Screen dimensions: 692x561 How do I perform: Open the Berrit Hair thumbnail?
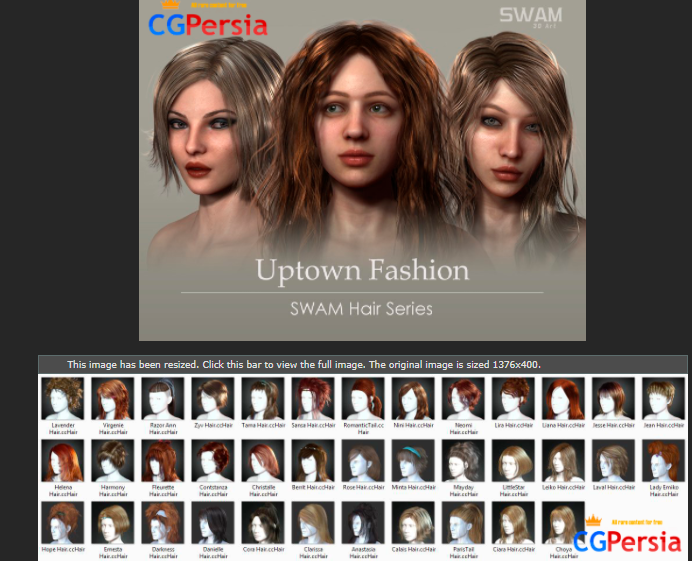click(313, 461)
